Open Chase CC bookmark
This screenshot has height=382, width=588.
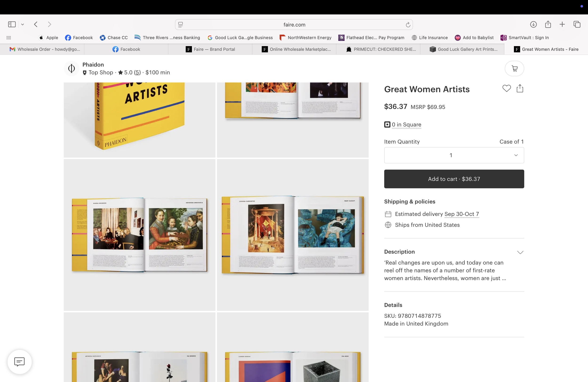[114, 38]
